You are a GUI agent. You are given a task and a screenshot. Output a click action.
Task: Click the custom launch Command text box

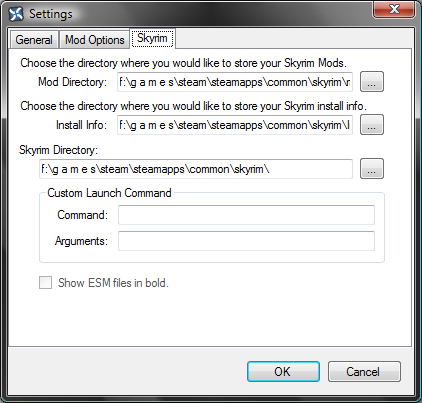click(x=246, y=215)
